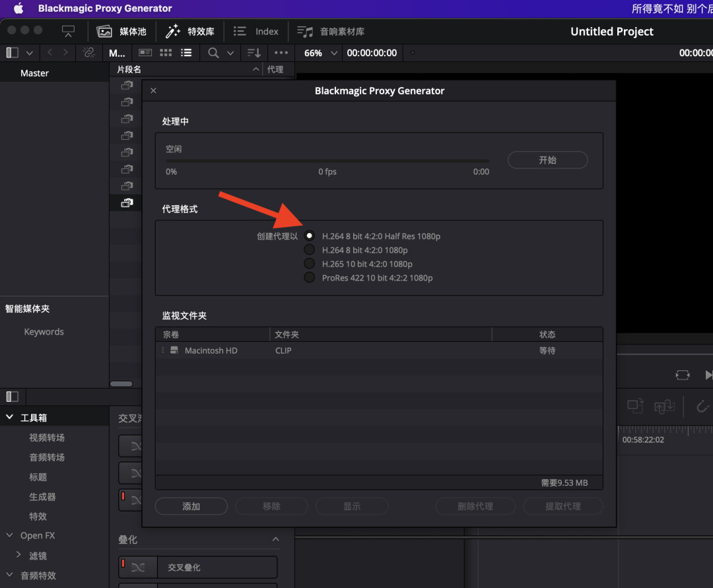Open the sort order icon

click(x=254, y=53)
